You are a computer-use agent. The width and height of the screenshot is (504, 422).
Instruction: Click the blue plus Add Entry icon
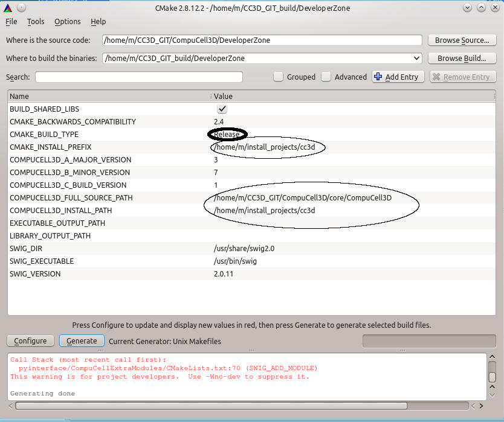click(x=378, y=77)
